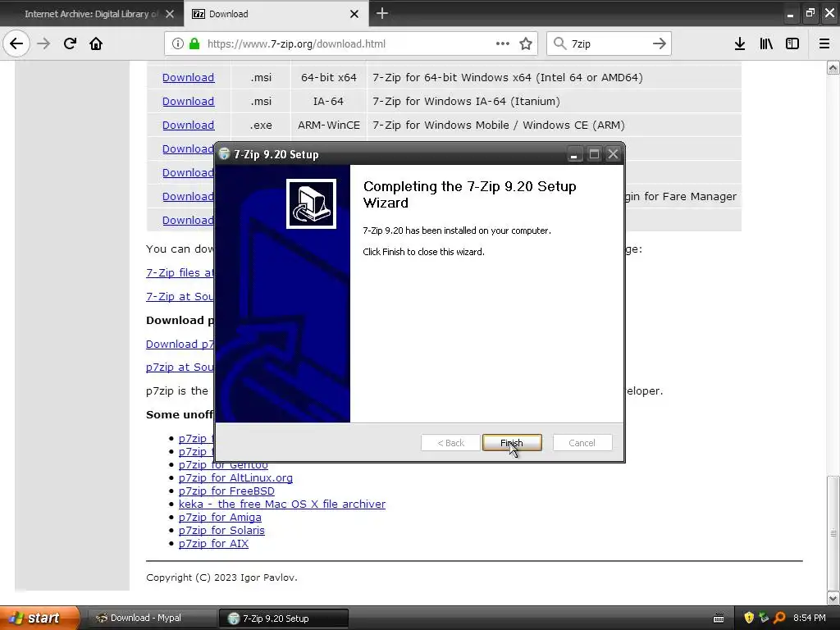840x630 pixels.
Task: Click the vertical scrollbar thumb
Action: pyautogui.click(x=833, y=532)
